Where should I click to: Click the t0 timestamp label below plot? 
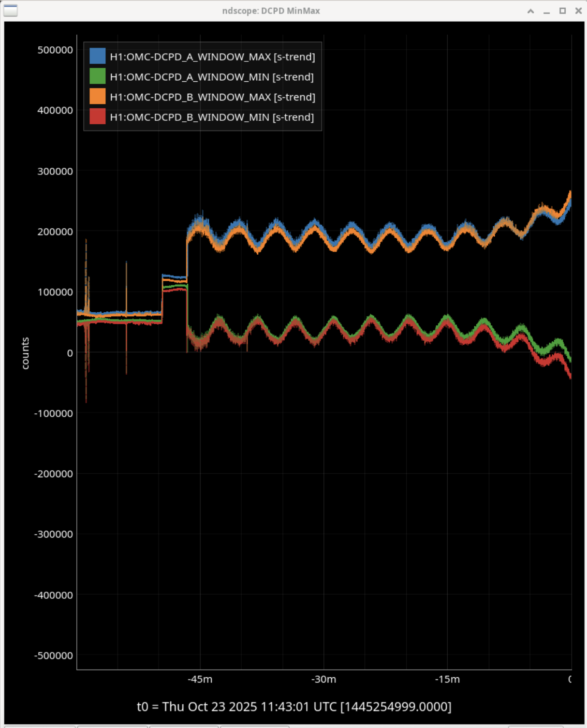pyautogui.click(x=294, y=707)
